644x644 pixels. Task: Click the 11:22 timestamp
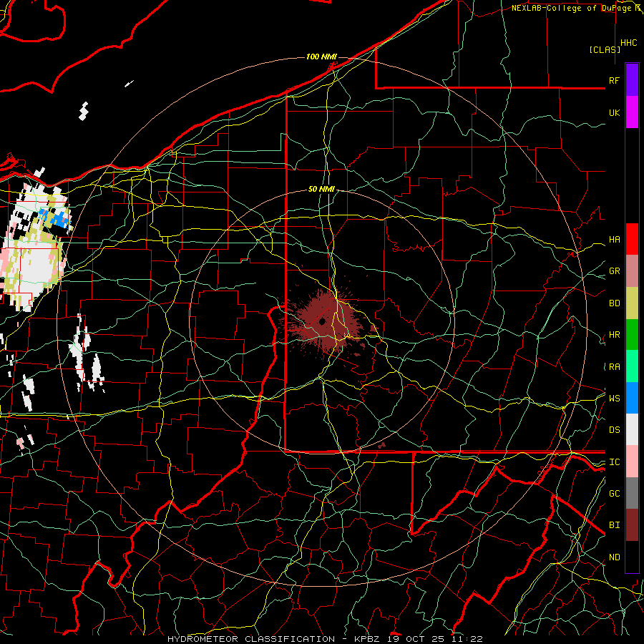467,639
